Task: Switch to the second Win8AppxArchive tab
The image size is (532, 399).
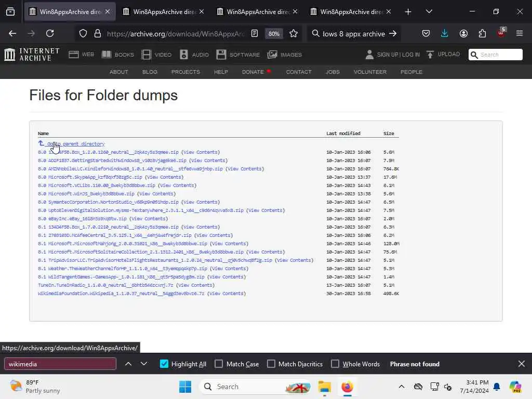Action: (x=164, y=12)
